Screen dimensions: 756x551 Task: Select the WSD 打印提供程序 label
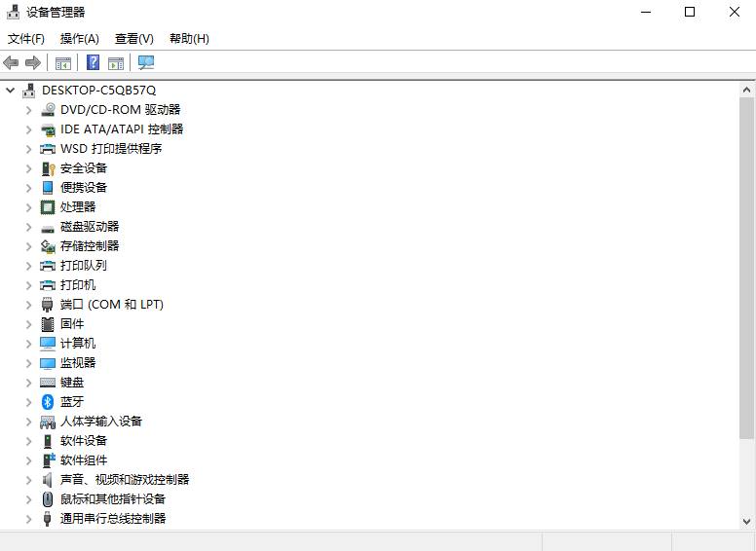pyautogui.click(x=111, y=148)
